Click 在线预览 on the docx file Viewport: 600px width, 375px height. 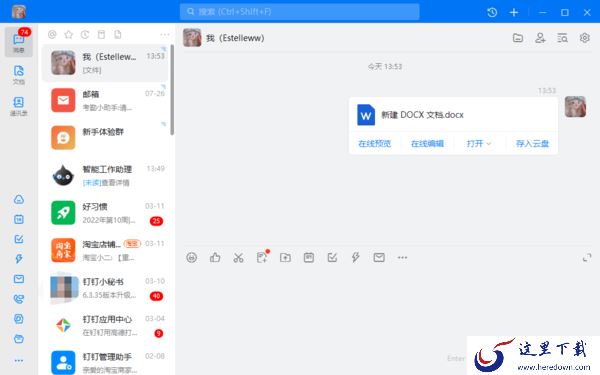tap(375, 143)
